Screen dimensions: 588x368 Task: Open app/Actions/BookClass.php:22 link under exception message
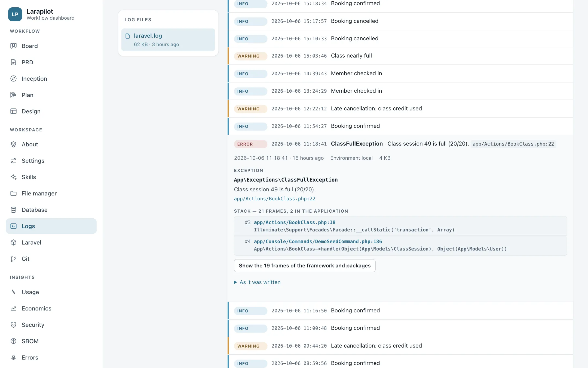[x=275, y=199]
